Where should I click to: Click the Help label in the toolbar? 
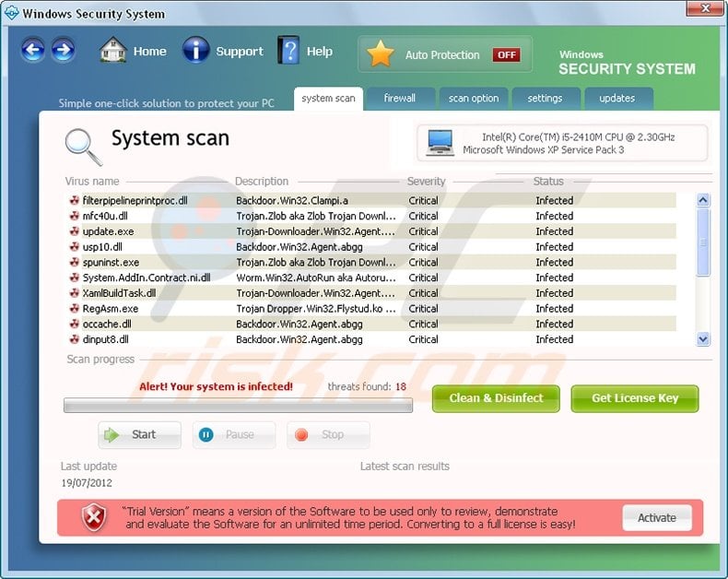320,52
